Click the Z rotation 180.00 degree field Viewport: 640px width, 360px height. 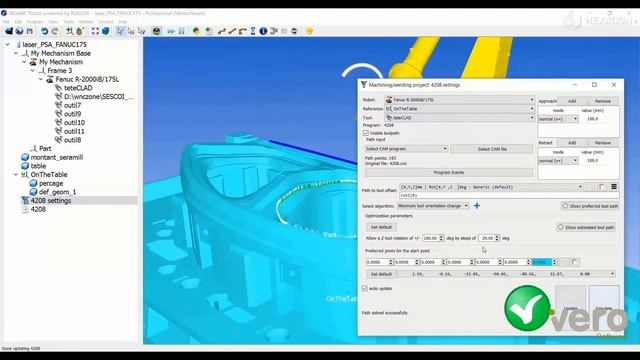tap(433, 238)
